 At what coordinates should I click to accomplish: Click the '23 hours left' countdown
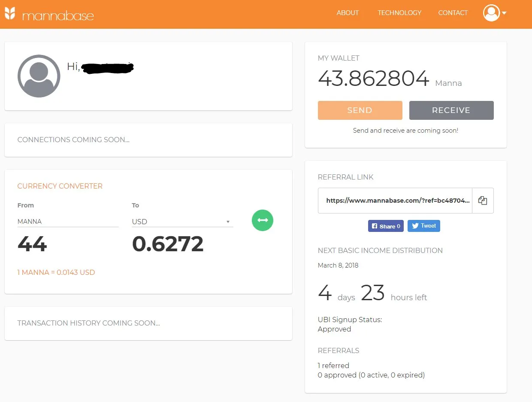pos(394,293)
